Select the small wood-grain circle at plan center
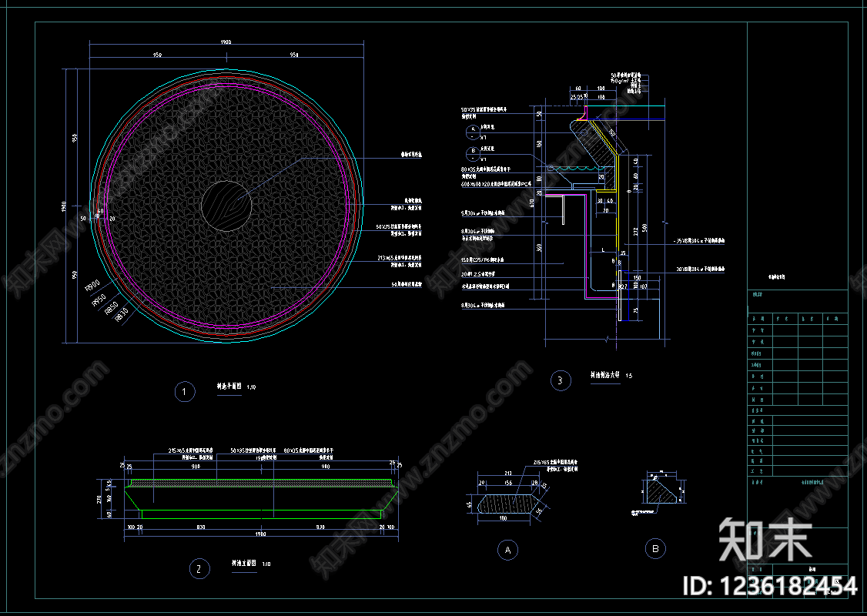The width and height of the screenshot is (867, 616). pos(226,206)
